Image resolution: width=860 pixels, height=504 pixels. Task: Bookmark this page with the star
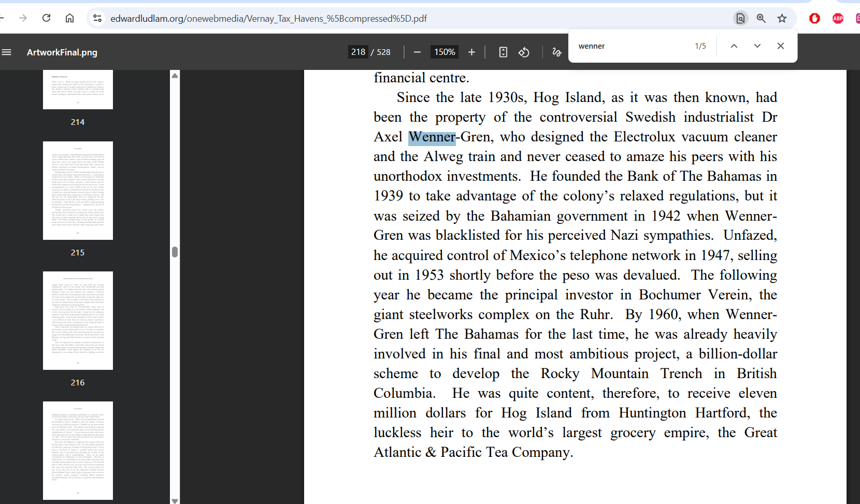pyautogui.click(x=782, y=18)
